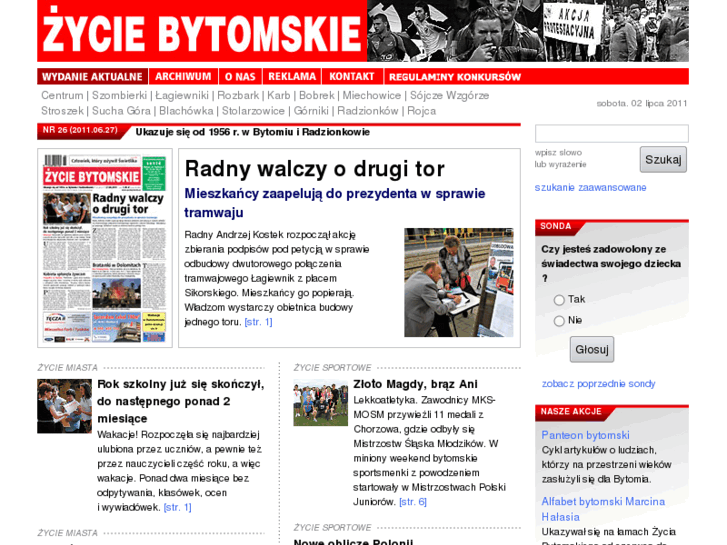Open str. 1 link in Wakacje article

177,507
